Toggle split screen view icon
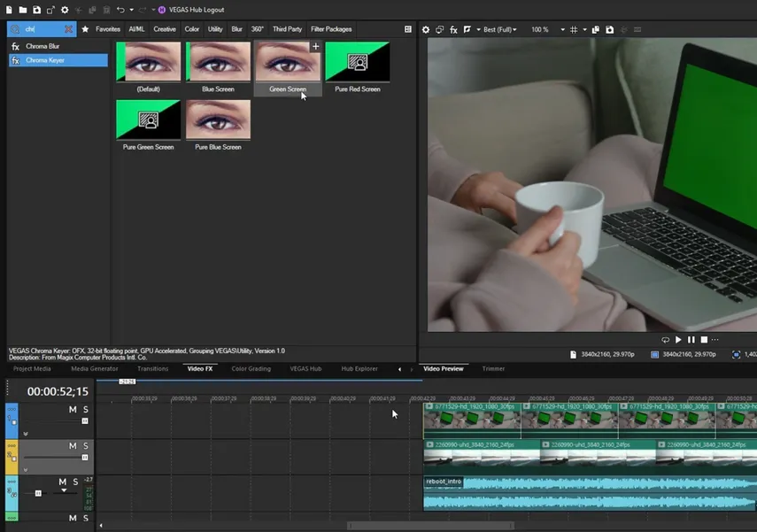 [467, 30]
